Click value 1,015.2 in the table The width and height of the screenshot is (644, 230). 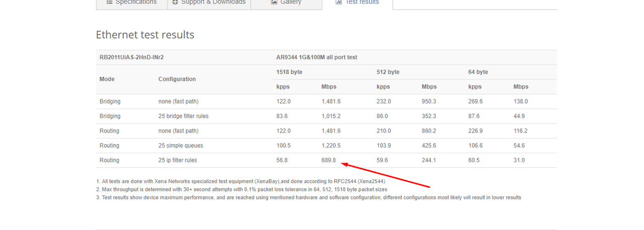tap(331, 116)
